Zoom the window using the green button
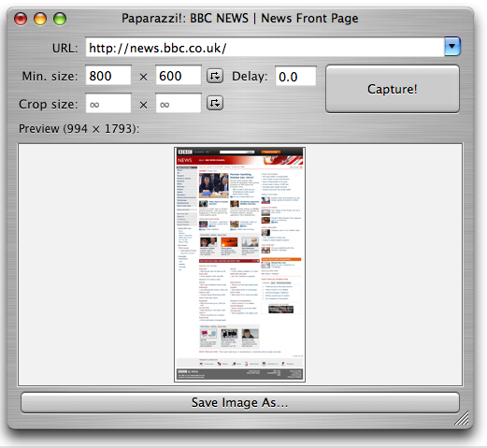This screenshot has width=487, height=448. [60, 19]
